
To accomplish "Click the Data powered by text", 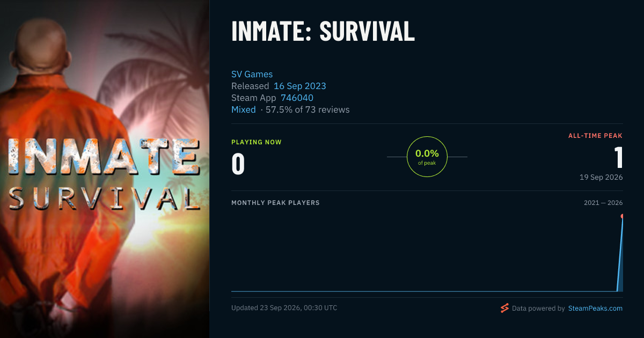I will click(x=538, y=308).
